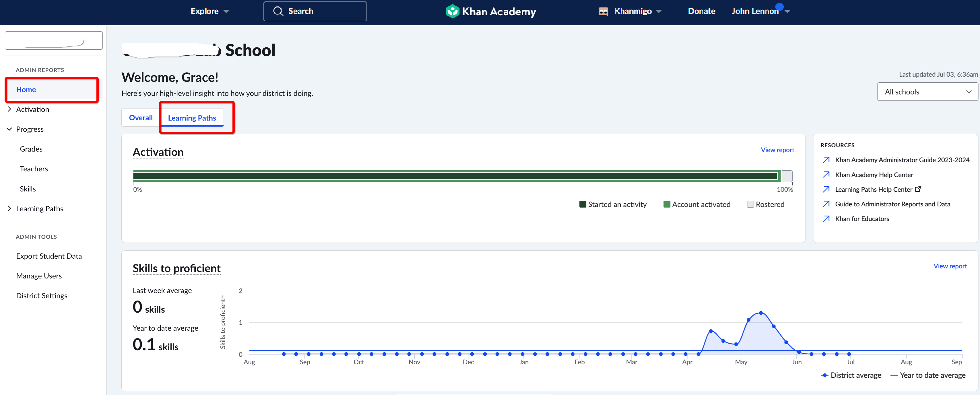This screenshot has width=980, height=395.
Task: Click external link icon after Learning Paths Help Center
Action: coord(918,189)
